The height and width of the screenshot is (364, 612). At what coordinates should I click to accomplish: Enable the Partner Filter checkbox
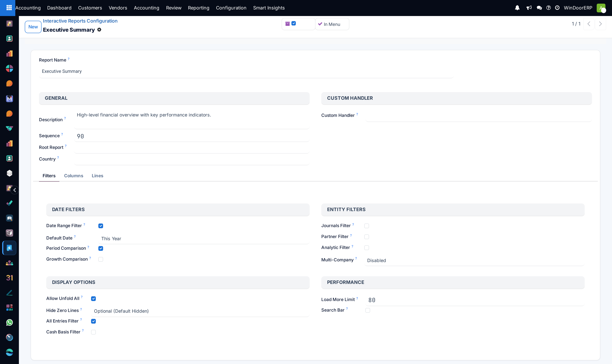coord(366,237)
